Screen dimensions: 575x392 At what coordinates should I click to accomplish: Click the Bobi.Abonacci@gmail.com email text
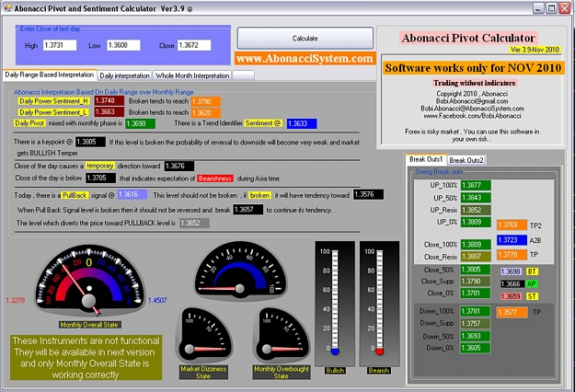472,101
